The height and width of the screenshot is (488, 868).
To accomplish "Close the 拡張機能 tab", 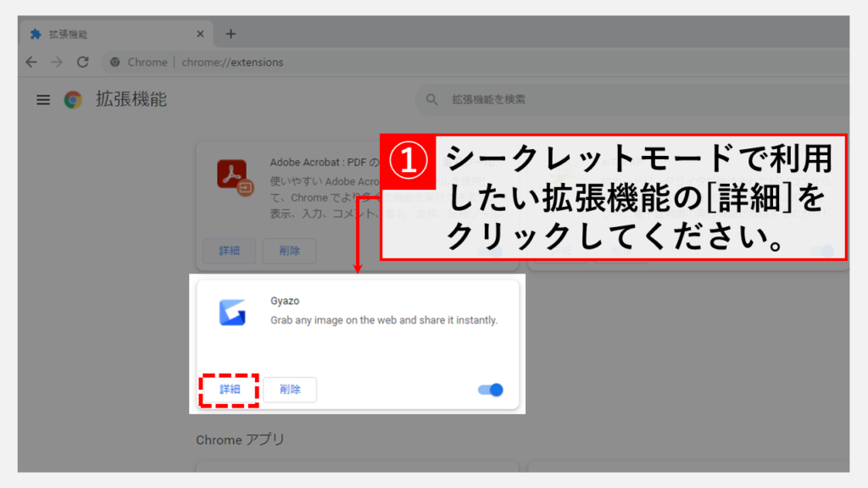I will (200, 35).
